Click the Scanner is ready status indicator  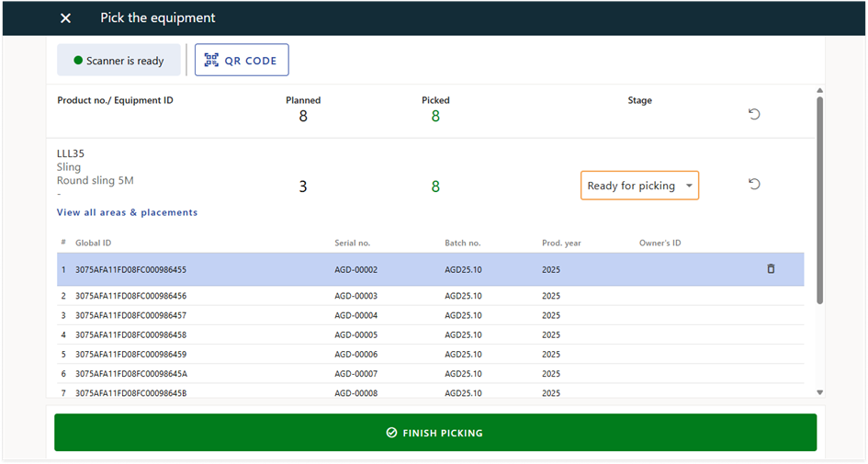click(119, 60)
